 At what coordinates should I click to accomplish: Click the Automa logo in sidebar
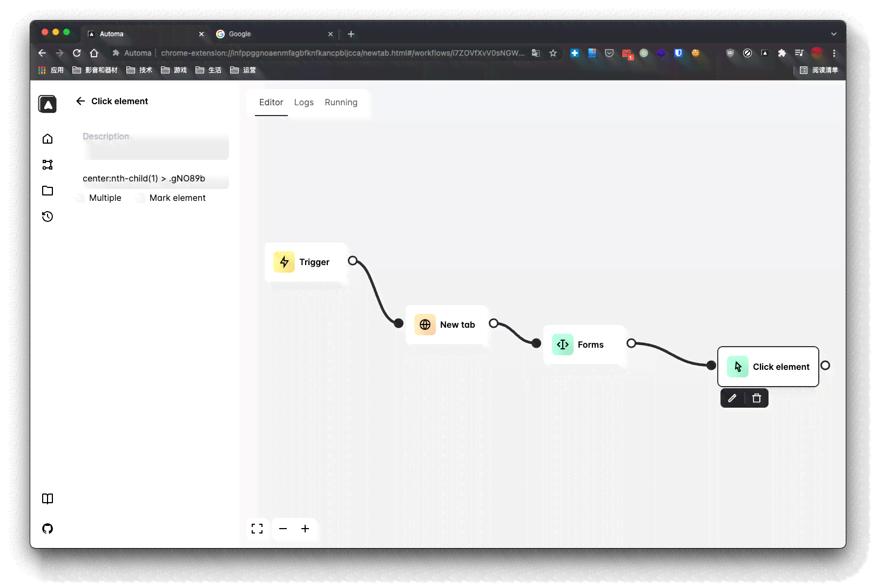coord(48,104)
